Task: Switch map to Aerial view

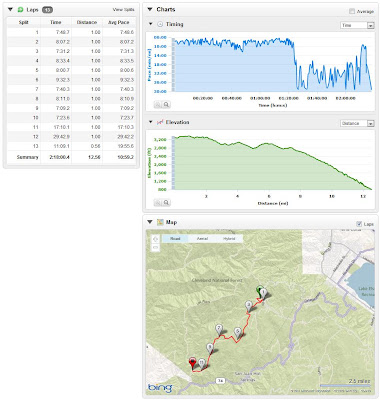Action: (x=202, y=239)
